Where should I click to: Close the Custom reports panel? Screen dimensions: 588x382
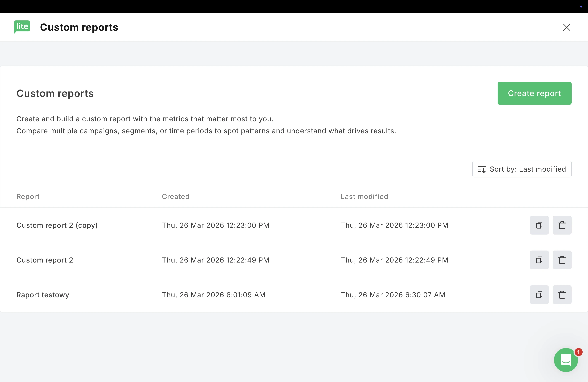tap(567, 27)
